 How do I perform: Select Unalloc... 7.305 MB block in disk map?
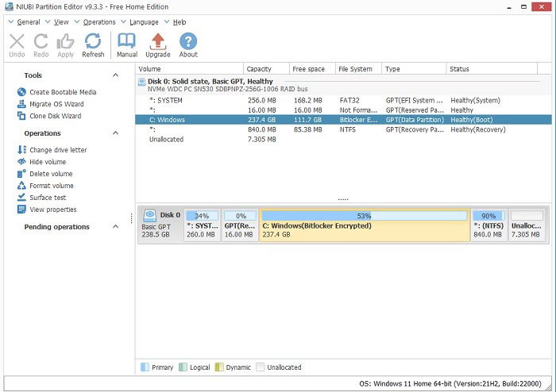pos(527,225)
